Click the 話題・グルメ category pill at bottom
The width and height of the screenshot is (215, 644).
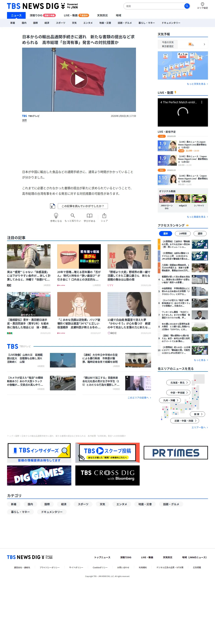coord(171,504)
